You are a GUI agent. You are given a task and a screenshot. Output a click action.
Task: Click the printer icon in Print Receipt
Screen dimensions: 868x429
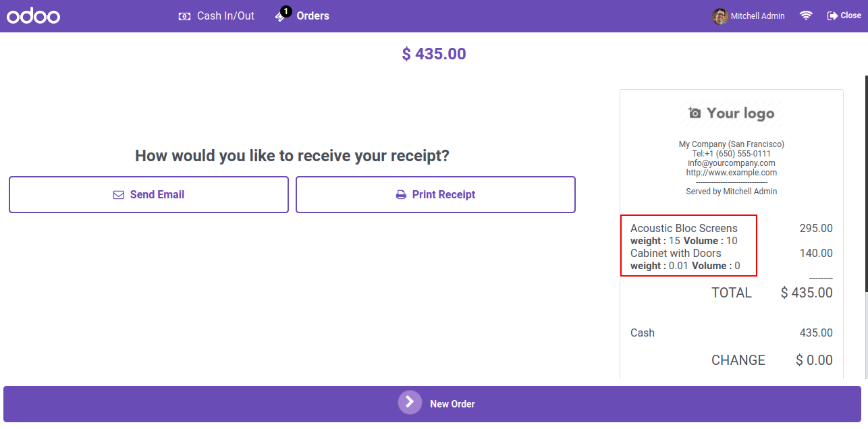401,195
